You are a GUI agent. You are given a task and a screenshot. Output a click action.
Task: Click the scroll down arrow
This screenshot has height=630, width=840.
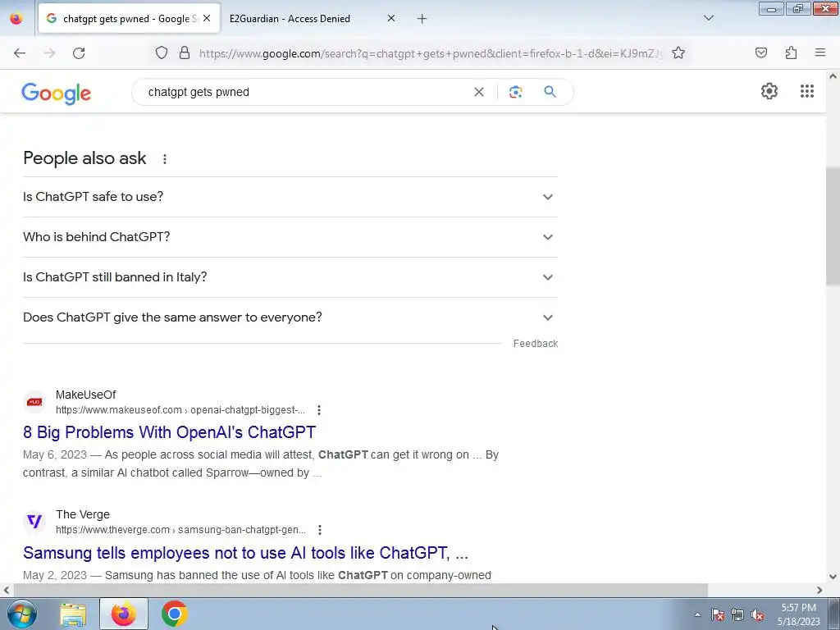tap(833, 577)
